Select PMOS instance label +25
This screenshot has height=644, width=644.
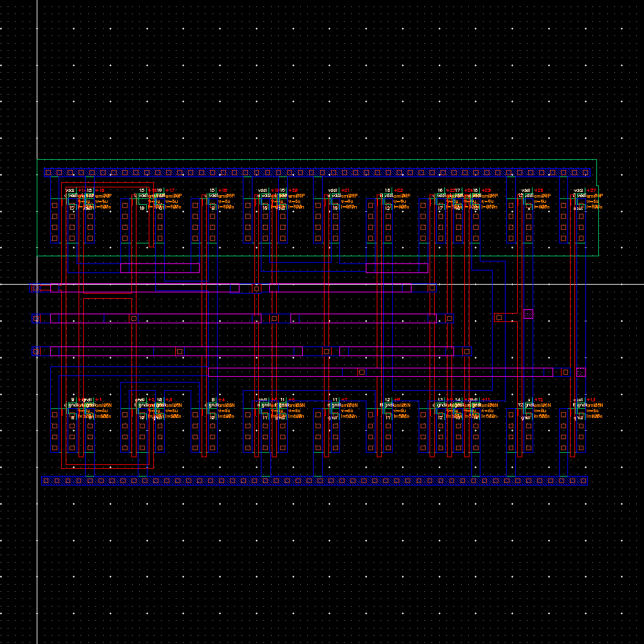(486, 191)
